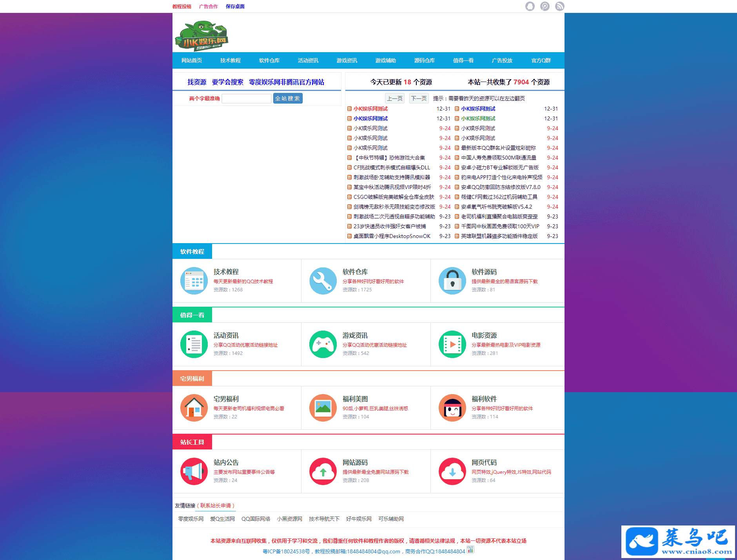Click the QQ bell icon in top bar
The image size is (737, 560).
pyautogui.click(x=530, y=6)
